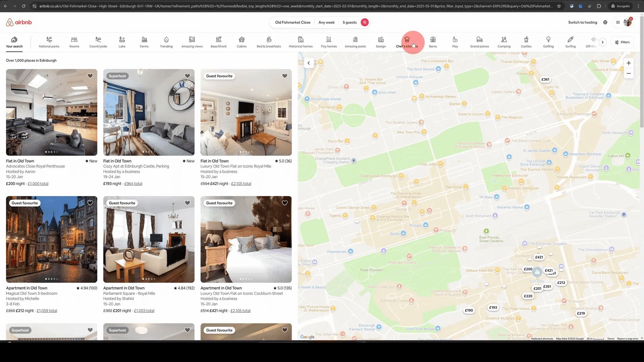This screenshot has height=362, width=644.
Task: Select Tiny homes category
Action: 329,42
